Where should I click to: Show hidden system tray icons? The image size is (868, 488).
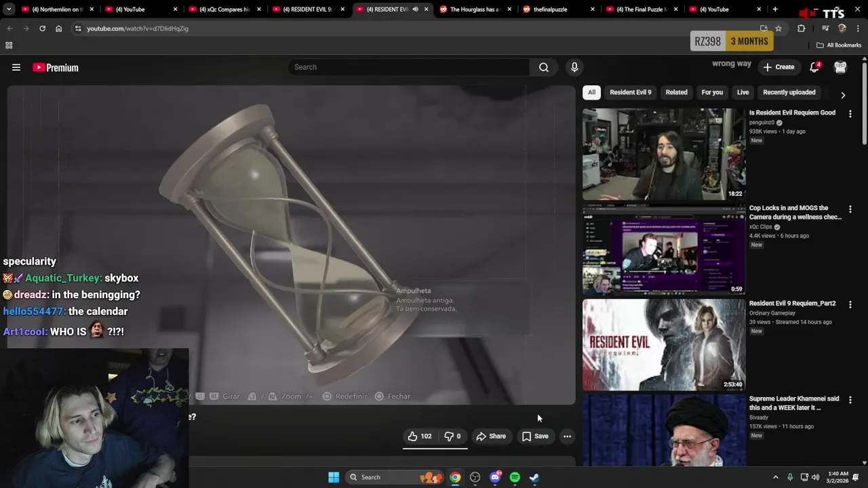click(x=776, y=477)
